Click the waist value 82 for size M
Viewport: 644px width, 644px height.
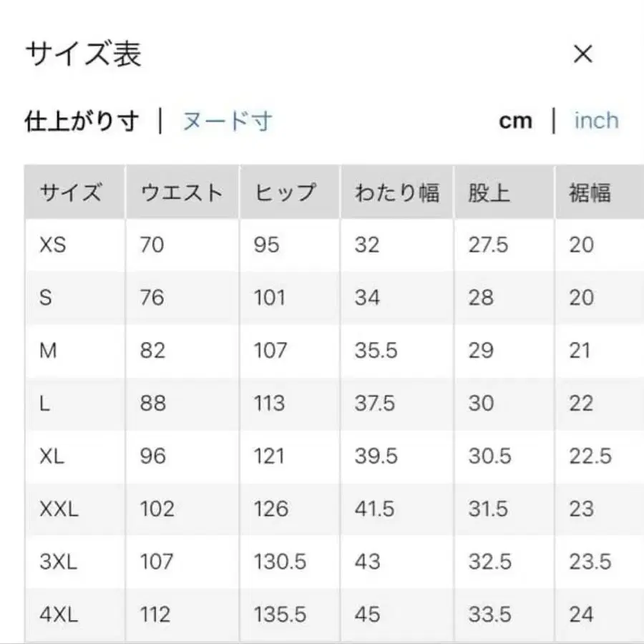[x=152, y=351]
